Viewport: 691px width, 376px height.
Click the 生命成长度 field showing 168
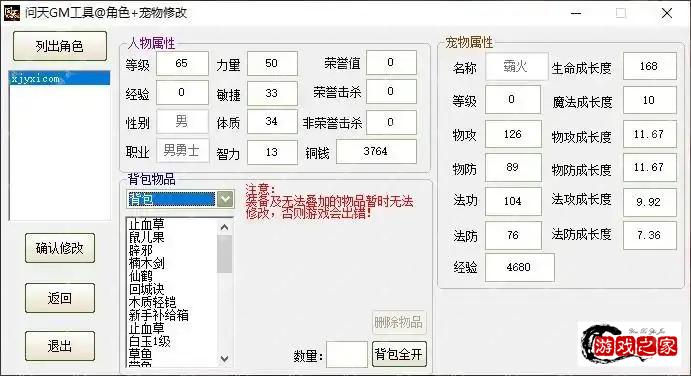point(650,66)
